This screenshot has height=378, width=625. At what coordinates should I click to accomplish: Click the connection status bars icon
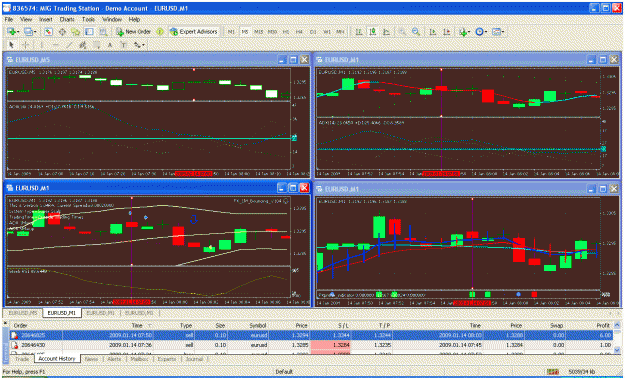click(x=553, y=372)
